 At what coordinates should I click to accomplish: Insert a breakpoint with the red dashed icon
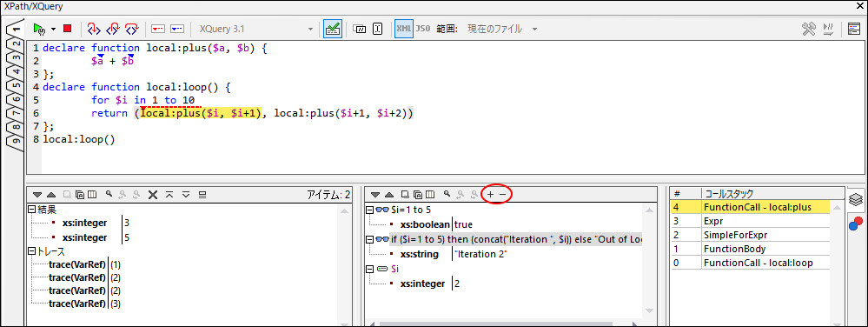(x=158, y=29)
